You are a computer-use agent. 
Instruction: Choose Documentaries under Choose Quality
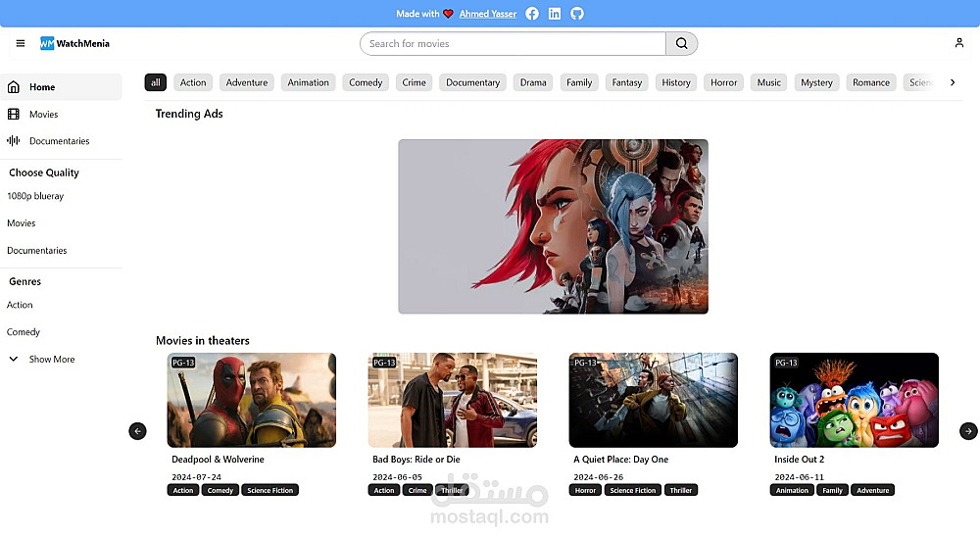click(37, 251)
